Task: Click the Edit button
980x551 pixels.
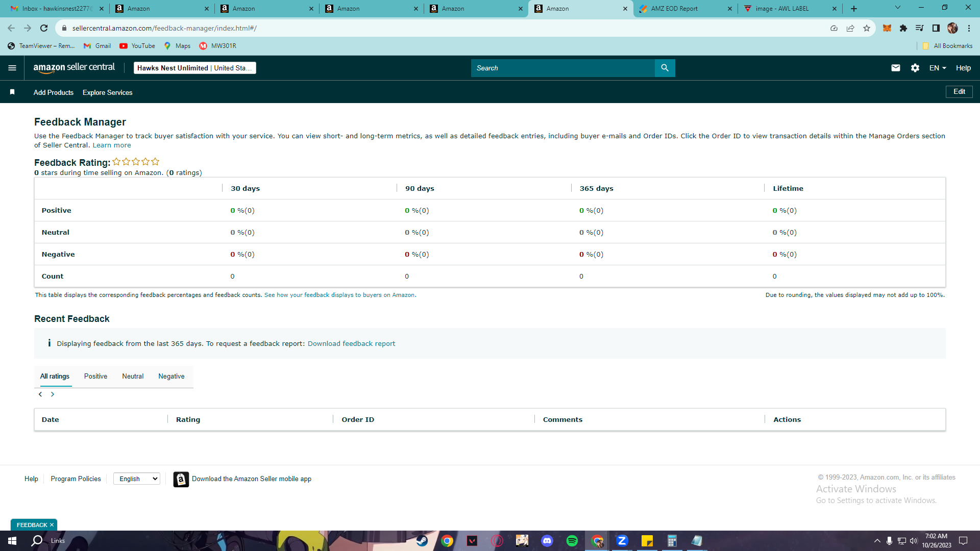Action: coord(959,92)
